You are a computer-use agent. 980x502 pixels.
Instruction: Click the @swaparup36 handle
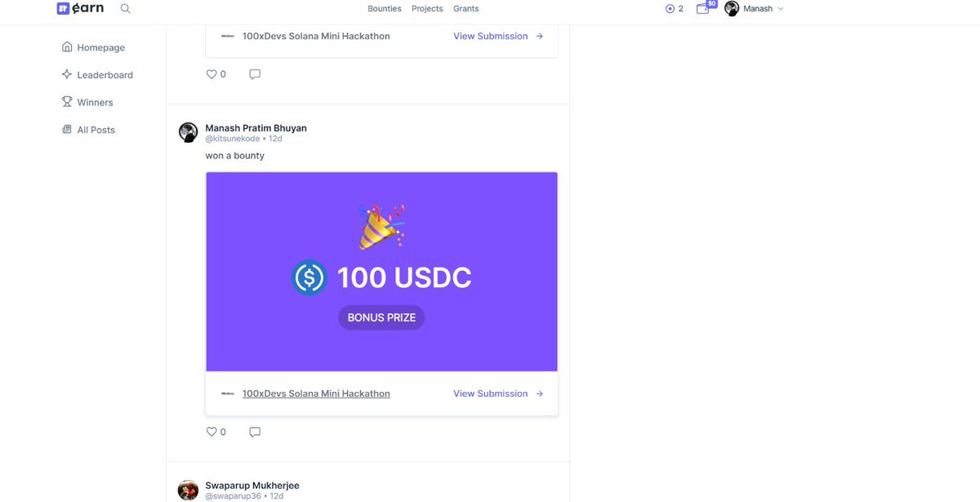point(233,496)
